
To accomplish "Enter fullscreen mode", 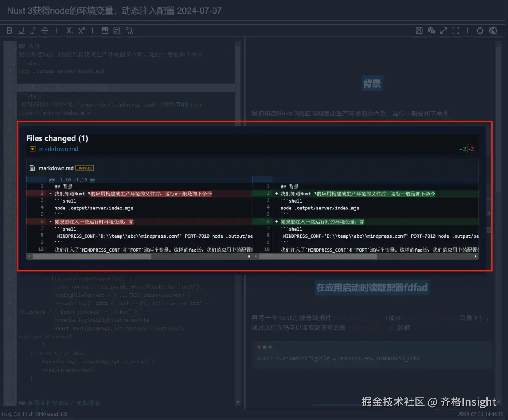I will (x=456, y=30).
